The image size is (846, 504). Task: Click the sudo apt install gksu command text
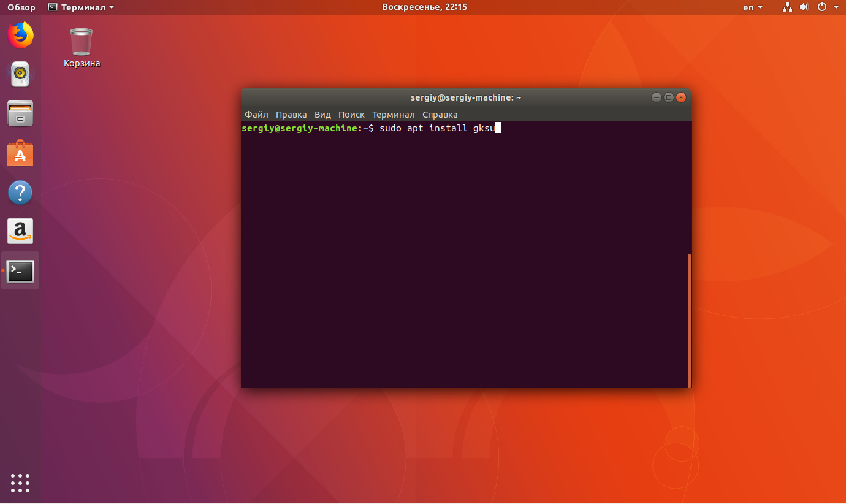point(437,128)
